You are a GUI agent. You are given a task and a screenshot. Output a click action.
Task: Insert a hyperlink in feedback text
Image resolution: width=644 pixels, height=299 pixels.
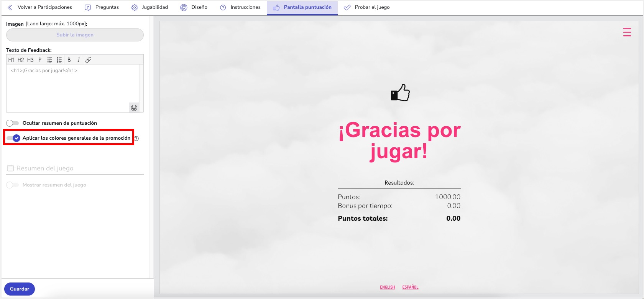tap(88, 60)
